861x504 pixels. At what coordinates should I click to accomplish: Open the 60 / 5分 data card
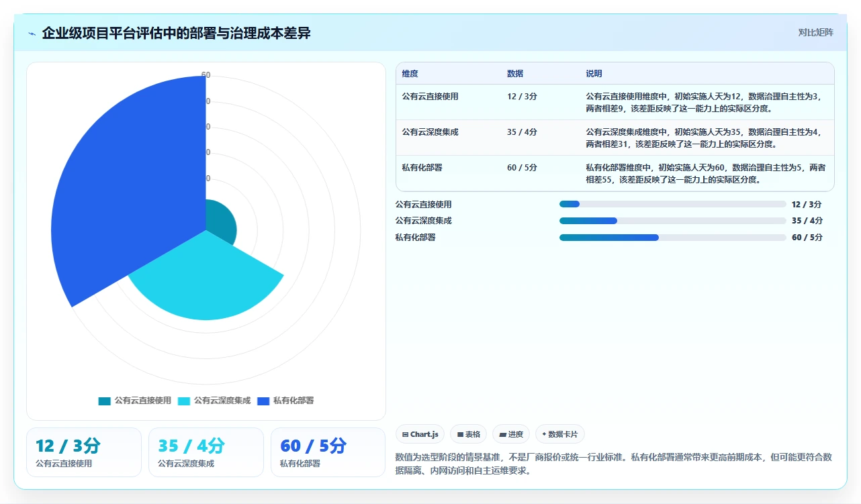point(328,452)
